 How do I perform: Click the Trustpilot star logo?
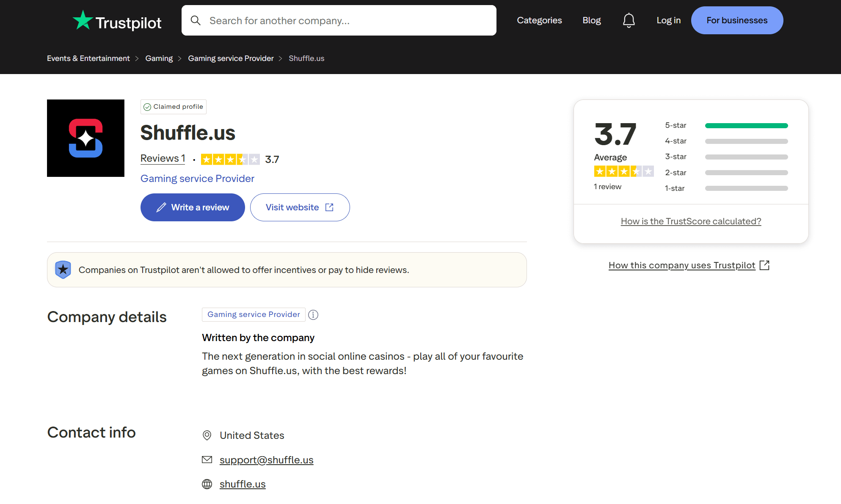click(83, 20)
